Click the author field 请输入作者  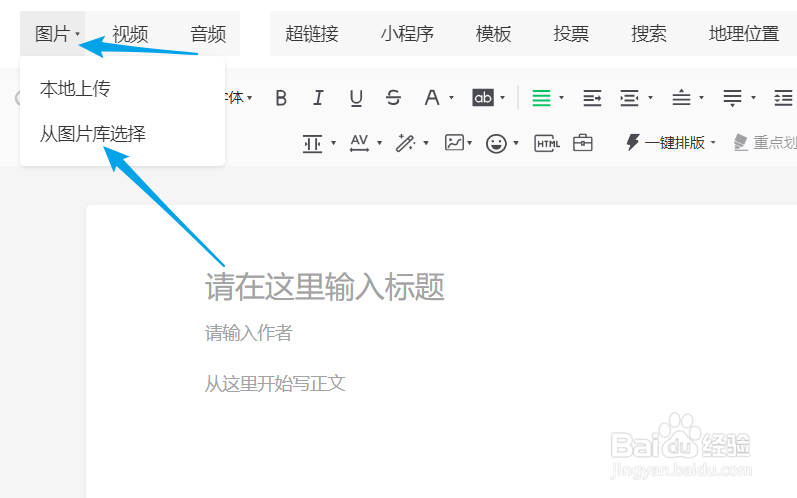click(x=249, y=333)
